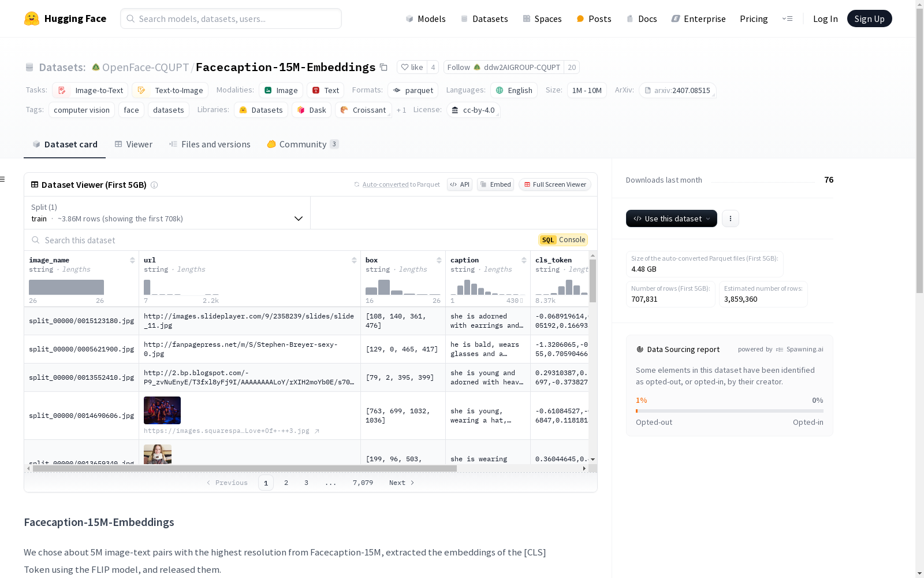Open Posts in the top navigation
This screenshot has height=578, width=924.
[x=594, y=18]
